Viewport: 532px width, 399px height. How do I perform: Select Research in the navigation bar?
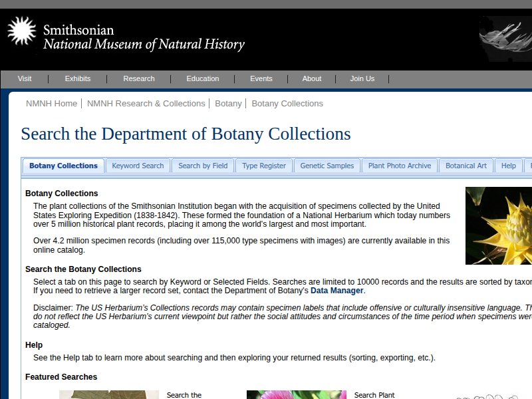[x=138, y=78]
